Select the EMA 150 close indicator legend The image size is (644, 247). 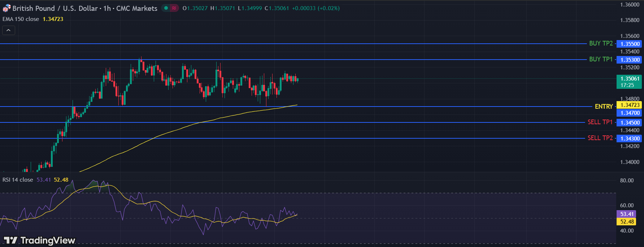(x=21, y=19)
